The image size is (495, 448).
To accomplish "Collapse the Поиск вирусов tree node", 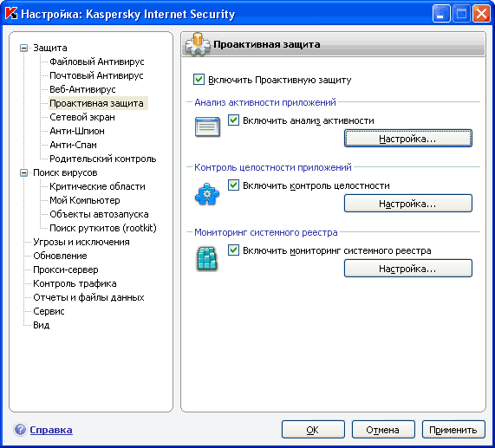I will (23, 173).
